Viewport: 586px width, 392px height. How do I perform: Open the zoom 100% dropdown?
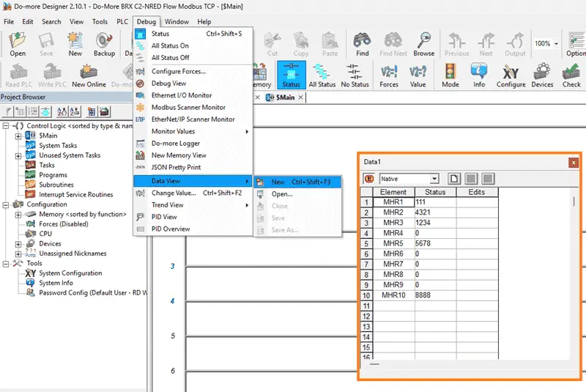[556, 44]
